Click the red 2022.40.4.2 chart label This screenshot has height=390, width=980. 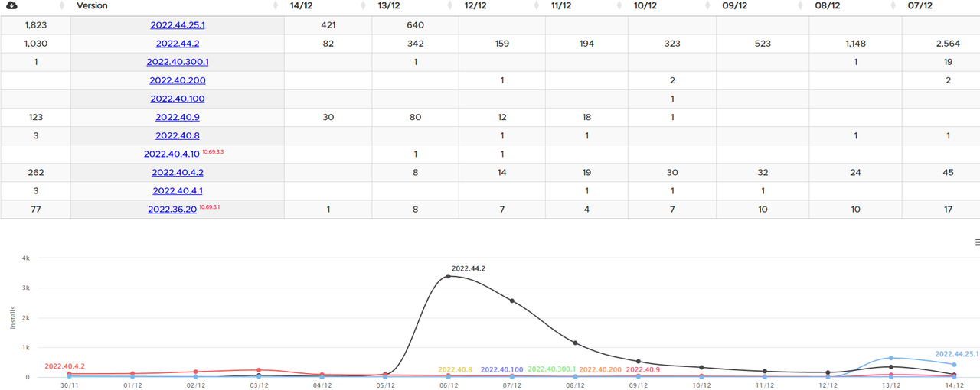tap(65, 366)
